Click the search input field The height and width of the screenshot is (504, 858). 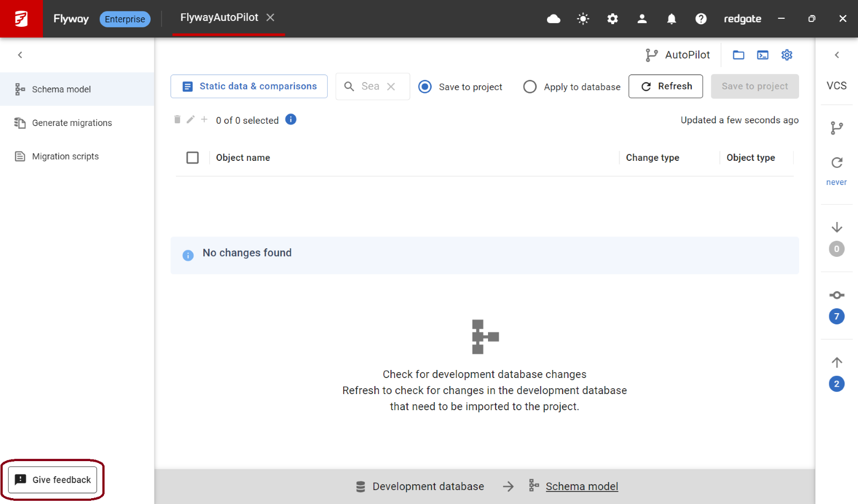tap(371, 86)
